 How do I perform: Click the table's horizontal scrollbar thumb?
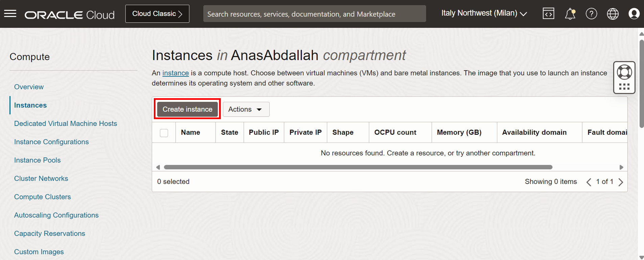click(358, 167)
